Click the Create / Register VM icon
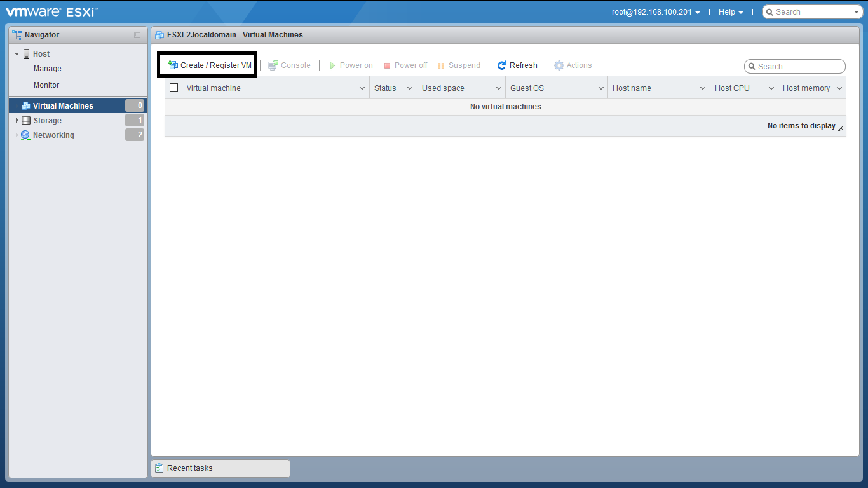This screenshot has height=488, width=868. click(x=173, y=65)
